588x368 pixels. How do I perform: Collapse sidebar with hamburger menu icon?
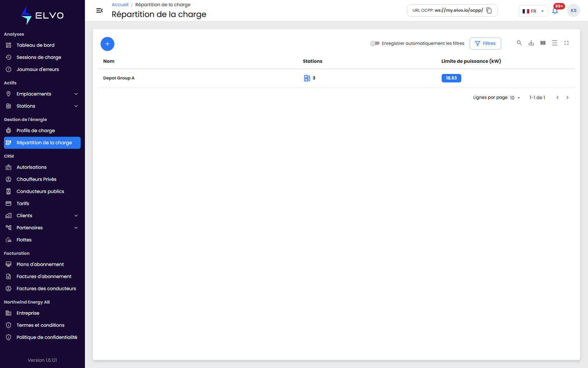pos(100,10)
